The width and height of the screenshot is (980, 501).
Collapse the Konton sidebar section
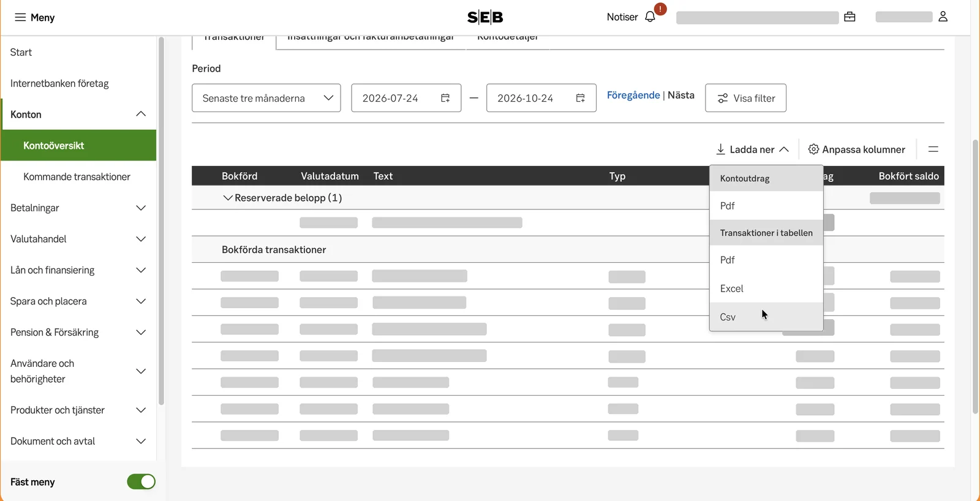click(141, 115)
